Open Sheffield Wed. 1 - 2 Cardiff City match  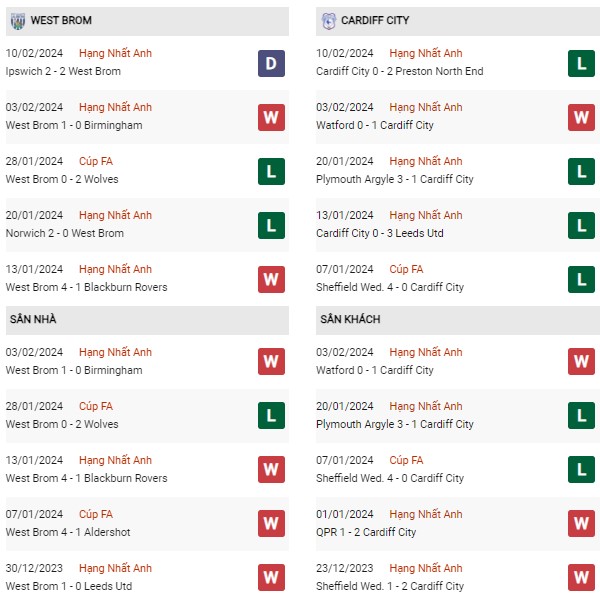coord(390,586)
